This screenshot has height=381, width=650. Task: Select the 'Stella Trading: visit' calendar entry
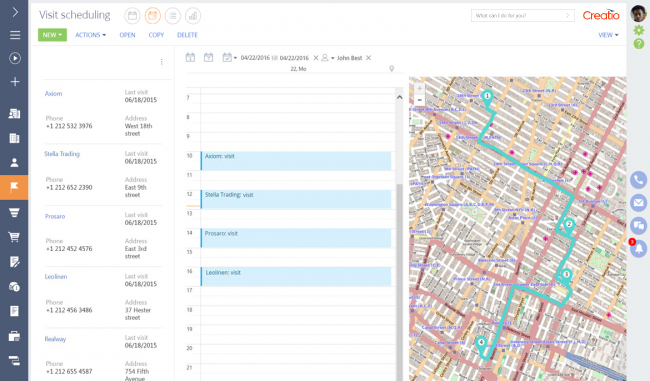[296, 199]
